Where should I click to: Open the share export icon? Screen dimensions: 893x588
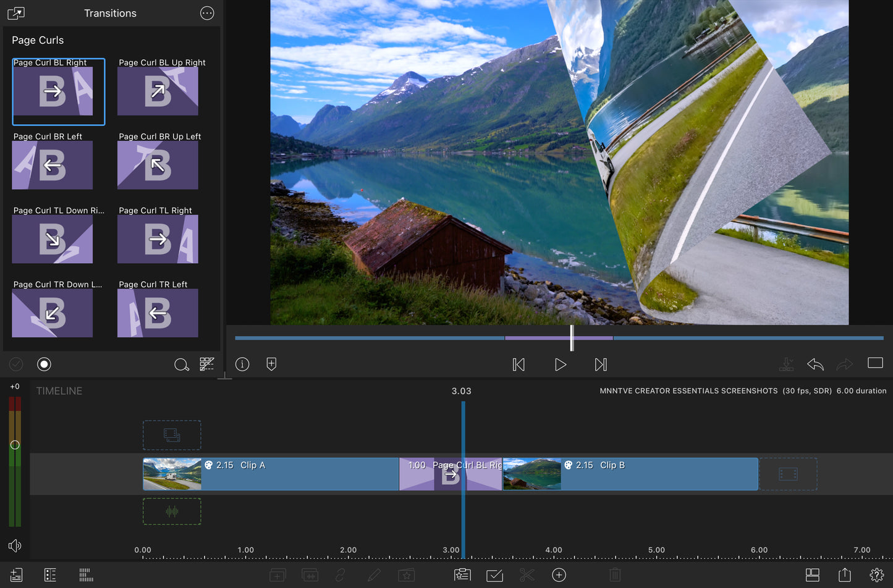pyautogui.click(x=844, y=575)
